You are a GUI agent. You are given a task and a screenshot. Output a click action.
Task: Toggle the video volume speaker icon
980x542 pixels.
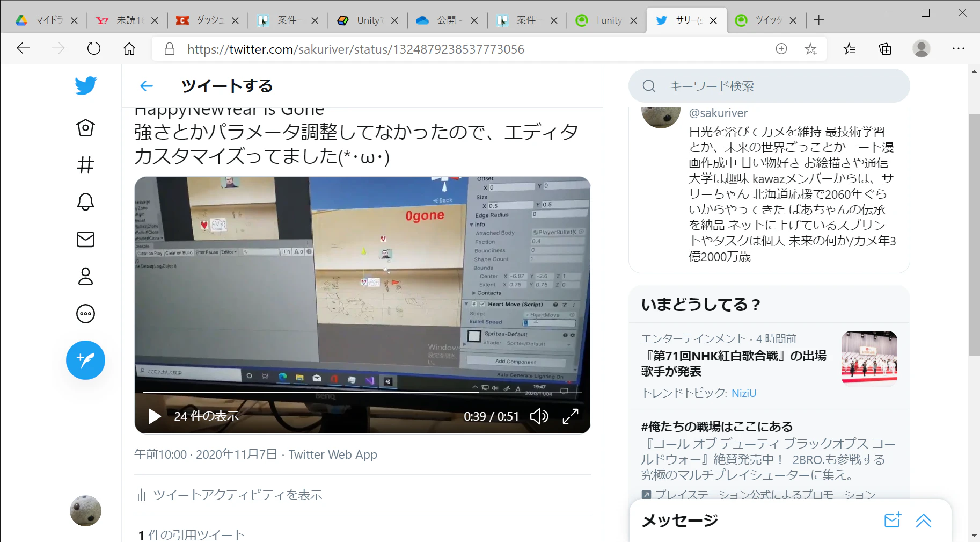(x=539, y=416)
